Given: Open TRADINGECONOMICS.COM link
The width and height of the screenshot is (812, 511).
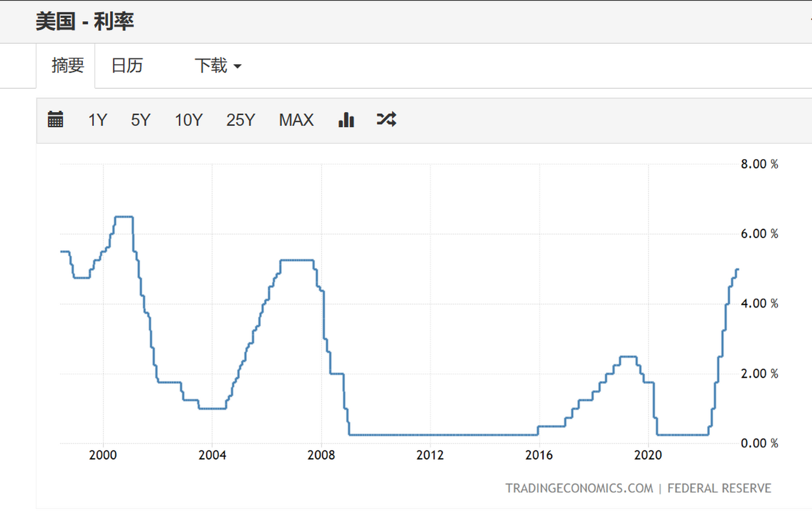Looking at the screenshot, I should [579, 488].
